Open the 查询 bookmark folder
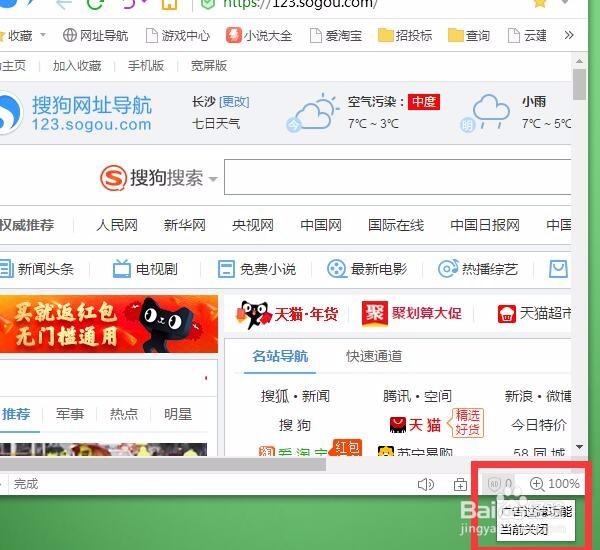This screenshot has width=600, height=550. click(x=469, y=36)
